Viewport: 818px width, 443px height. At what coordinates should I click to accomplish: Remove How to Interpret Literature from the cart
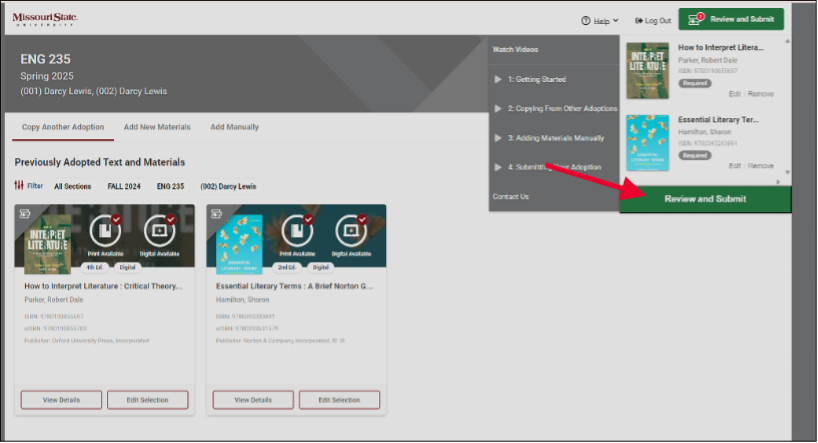(760, 93)
